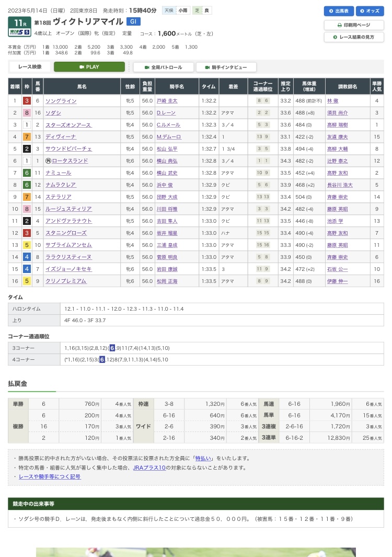Open the 出馬表 page button
392x557 pixels.
coord(339,11)
